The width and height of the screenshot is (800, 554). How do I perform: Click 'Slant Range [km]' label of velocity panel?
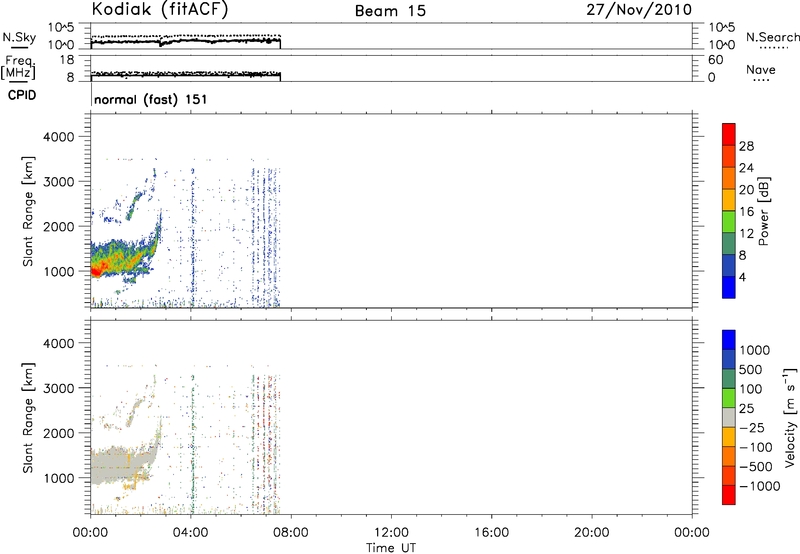click(x=28, y=418)
